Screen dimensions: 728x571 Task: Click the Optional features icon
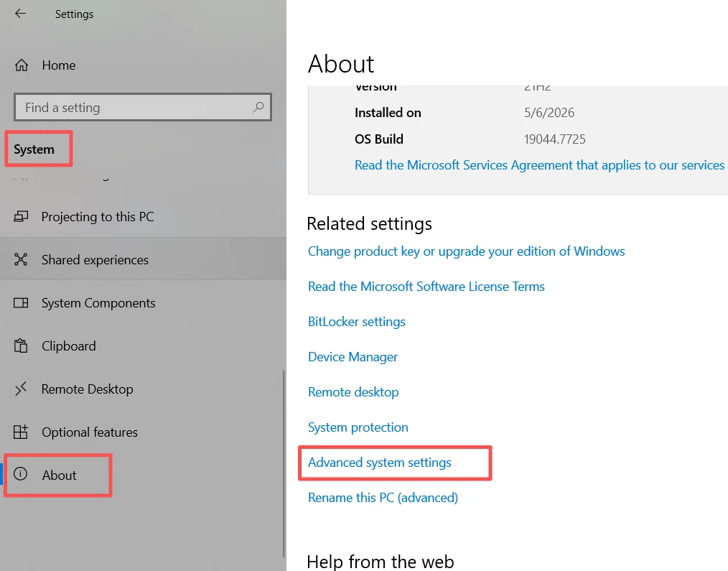click(x=21, y=432)
